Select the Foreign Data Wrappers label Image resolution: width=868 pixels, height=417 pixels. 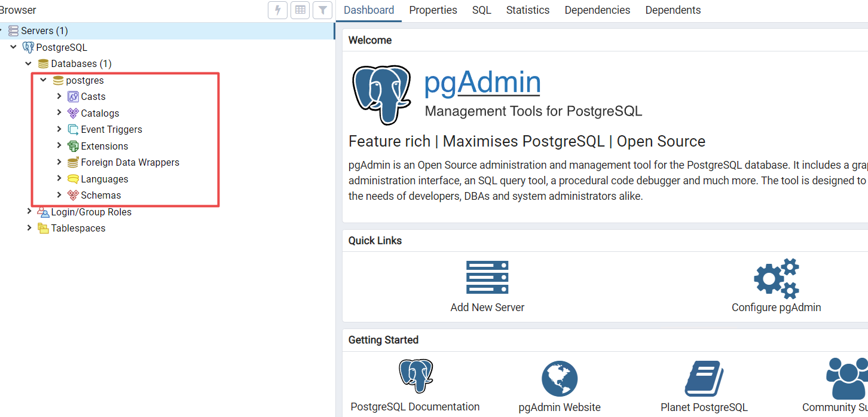[x=130, y=162]
